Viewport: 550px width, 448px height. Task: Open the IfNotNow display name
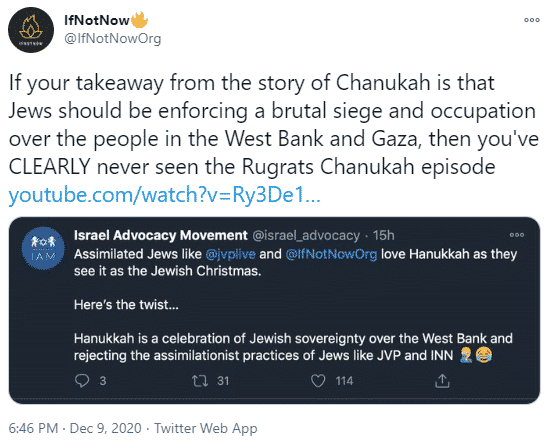[x=97, y=20]
